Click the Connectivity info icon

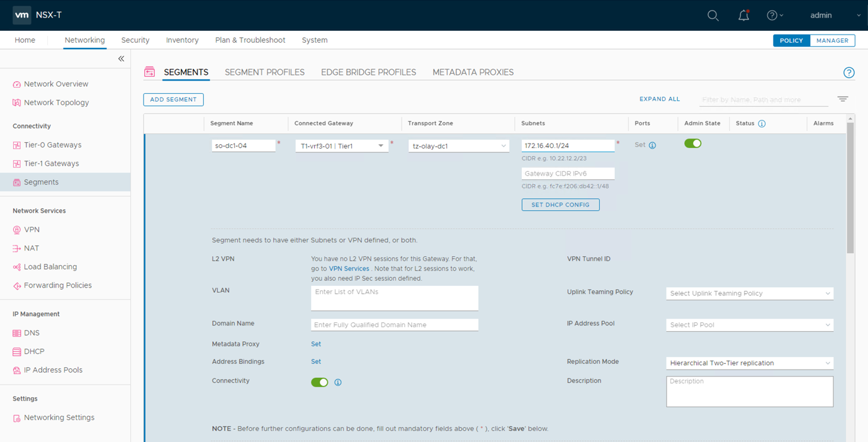pos(338,382)
